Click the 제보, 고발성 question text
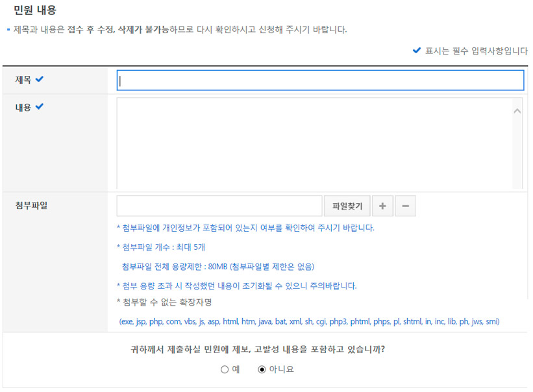The height and width of the screenshot is (392, 533). click(x=258, y=349)
